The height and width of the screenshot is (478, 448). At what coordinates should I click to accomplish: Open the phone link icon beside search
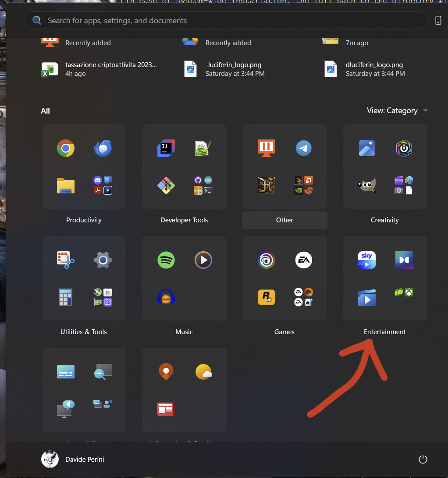pyautogui.click(x=438, y=20)
